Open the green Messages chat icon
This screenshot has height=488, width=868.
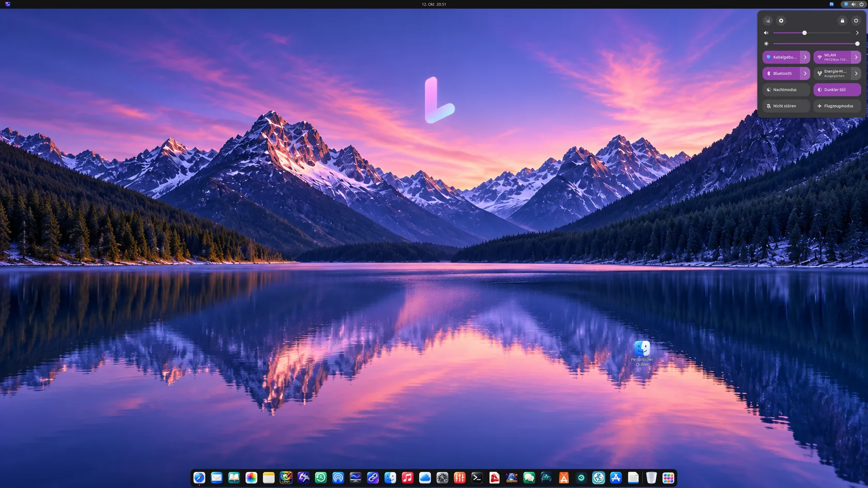529,478
